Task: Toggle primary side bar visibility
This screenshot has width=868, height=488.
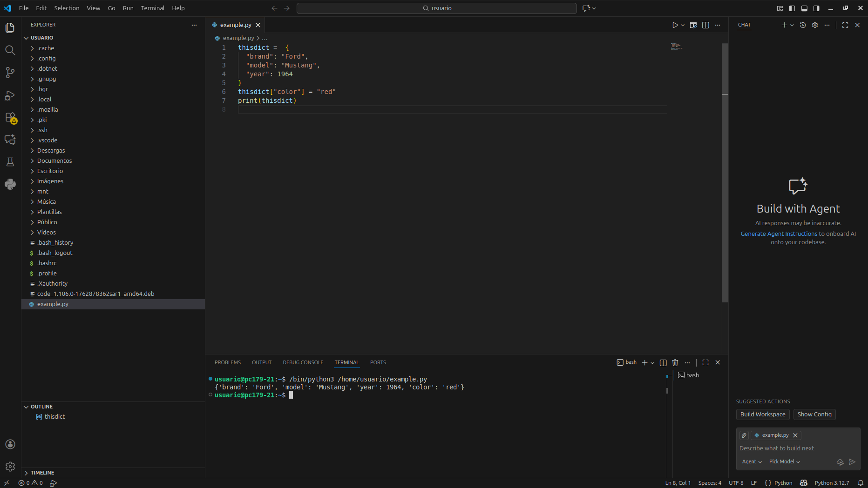Action: click(x=792, y=8)
